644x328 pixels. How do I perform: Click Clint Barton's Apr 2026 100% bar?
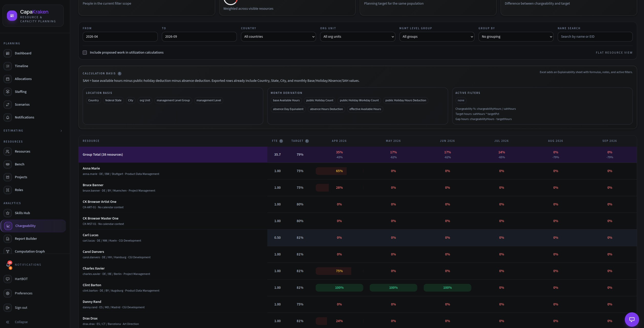(339, 288)
